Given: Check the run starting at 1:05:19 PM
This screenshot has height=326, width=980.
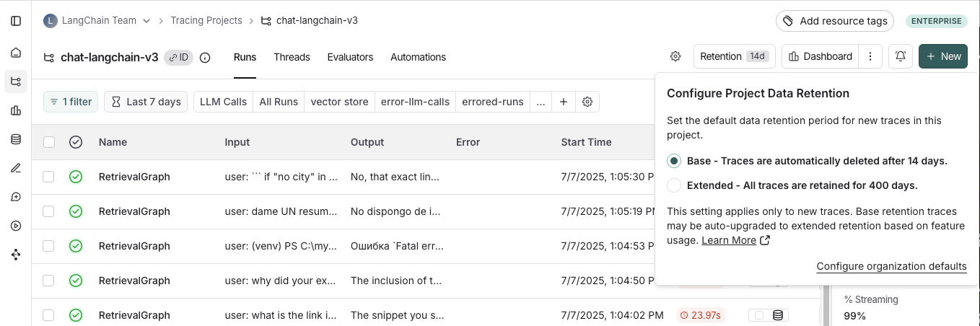Looking at the screenshot, I should [x=48, y=211].
